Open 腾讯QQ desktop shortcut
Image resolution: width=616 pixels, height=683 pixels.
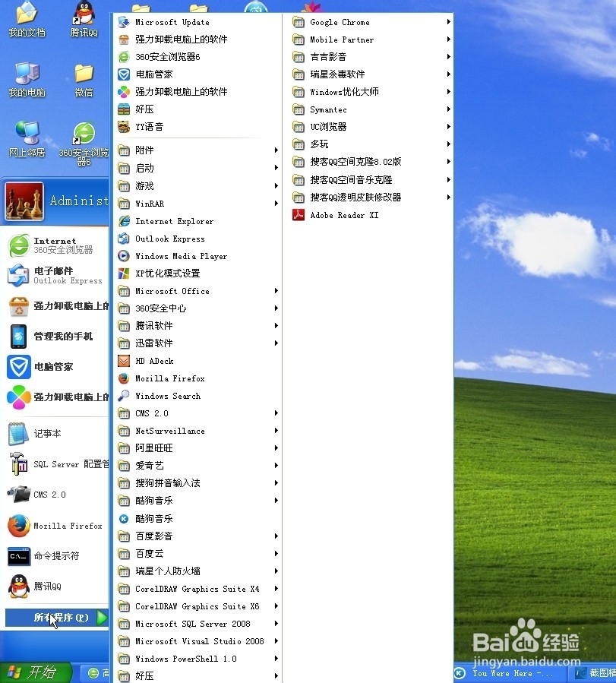(84, 19)
